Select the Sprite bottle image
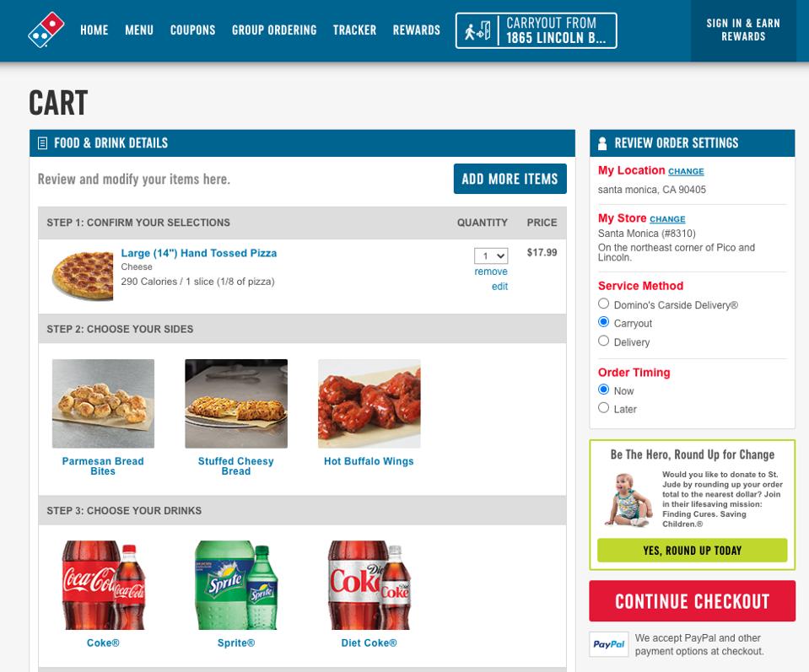The height and width of the screenshot is (672, 809). [236, 585]
